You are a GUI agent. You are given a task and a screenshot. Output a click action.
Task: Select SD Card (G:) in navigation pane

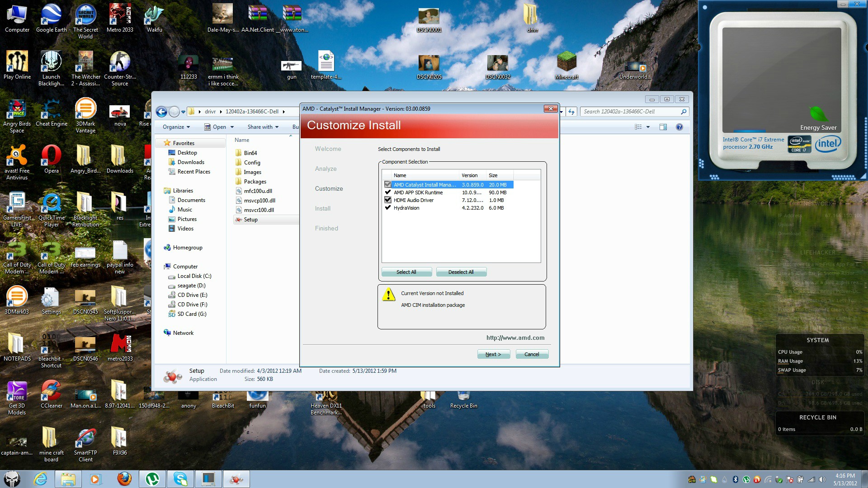(192, 314)
